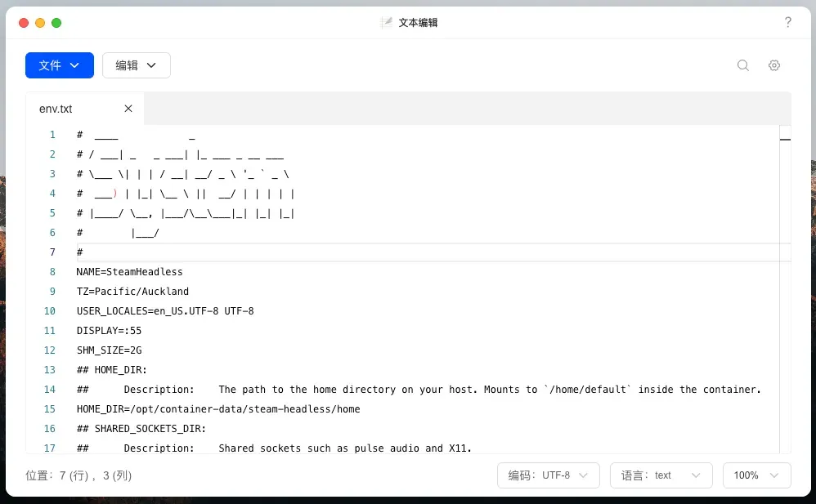Screen dimensions: 816x504
Task: Click the minimap at editor's right edge
Action: [x=785, y=140]
